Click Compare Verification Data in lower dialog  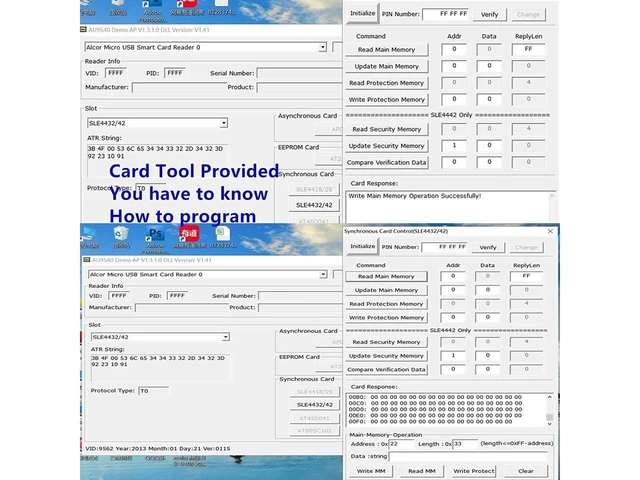click(386, 370)
